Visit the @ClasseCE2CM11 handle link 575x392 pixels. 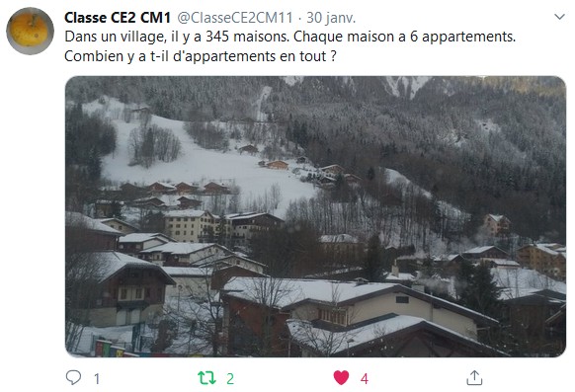tap(235, 18)
